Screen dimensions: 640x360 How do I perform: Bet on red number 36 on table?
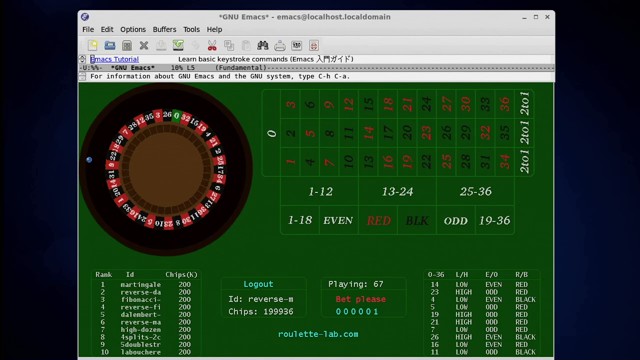tap(504, 104)
